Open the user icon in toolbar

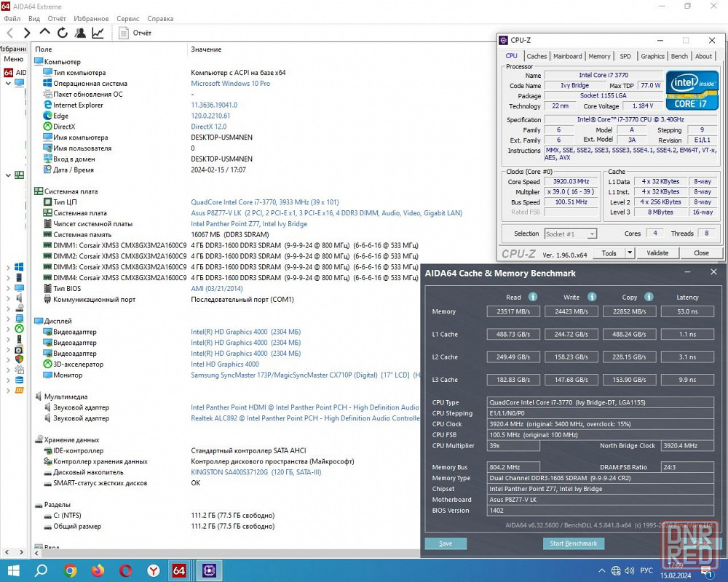tap(80, 33)
